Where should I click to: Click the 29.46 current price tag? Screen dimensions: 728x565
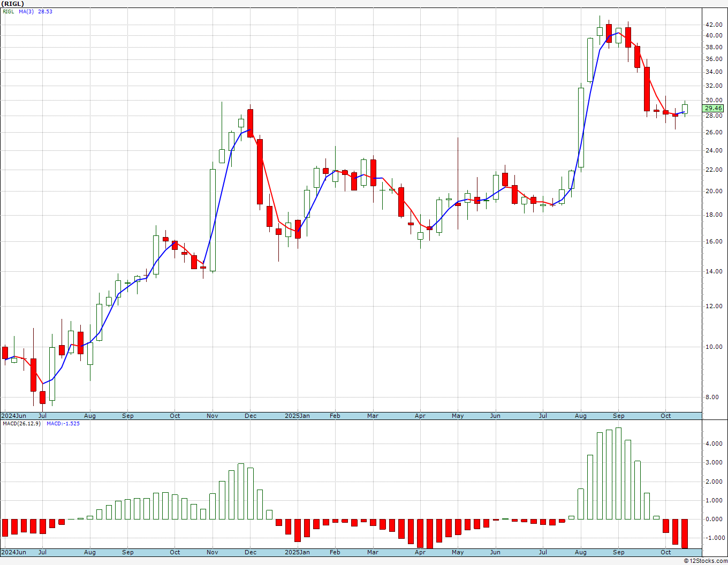(x=713, y=108)
